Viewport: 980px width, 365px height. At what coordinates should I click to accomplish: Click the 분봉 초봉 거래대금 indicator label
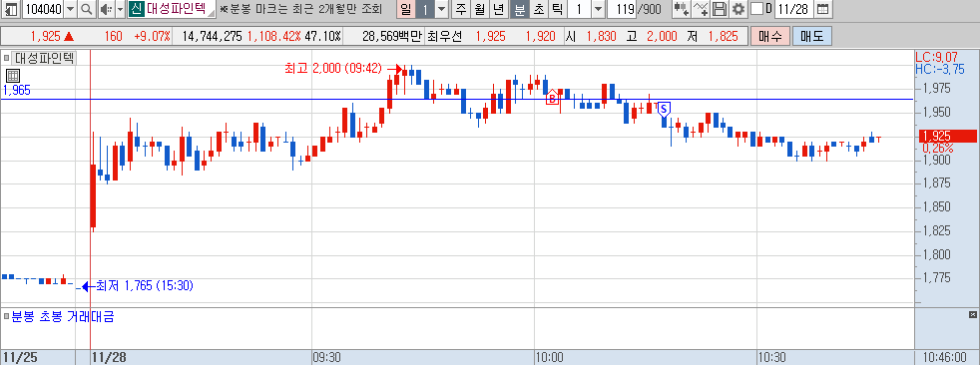point(63,316)
